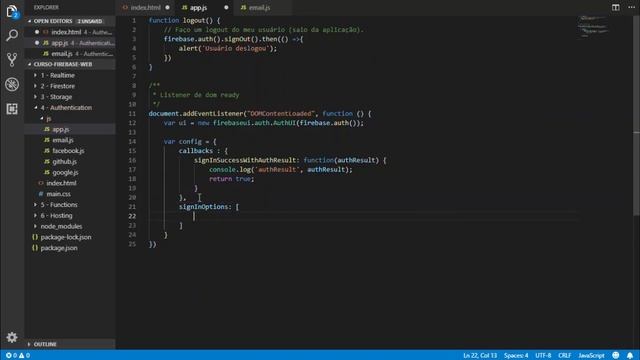The width and height of the screenshot is (640, 360).
Task: Collapse the CURSO-FIREBASE-WEB folder section
Action: 62,64
